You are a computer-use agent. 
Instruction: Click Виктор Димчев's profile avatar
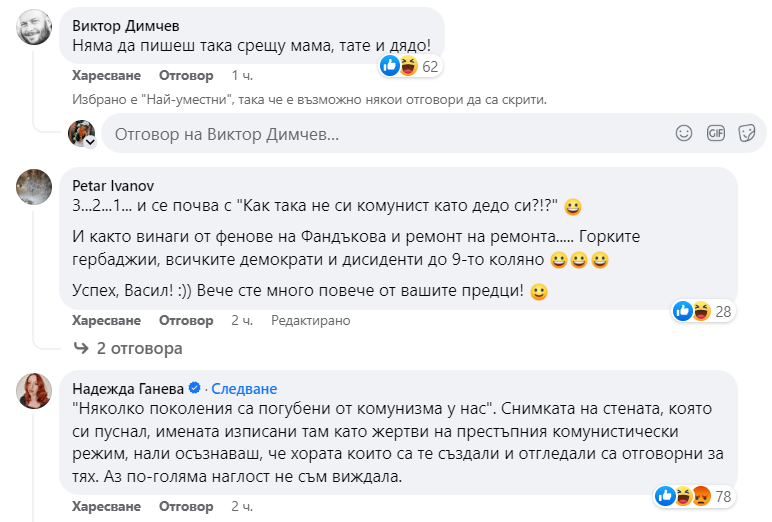(x=35, y=27)
